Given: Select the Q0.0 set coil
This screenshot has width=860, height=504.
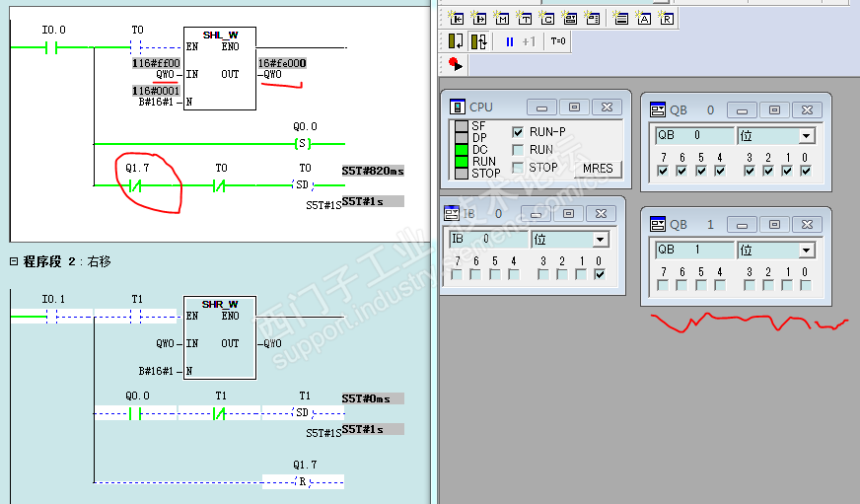Looking at the screenshot, I should point(303,144).
